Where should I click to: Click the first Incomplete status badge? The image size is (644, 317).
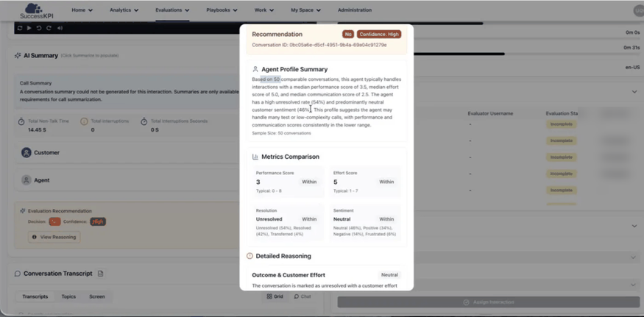pyautogui.click(x=561, y=124)
